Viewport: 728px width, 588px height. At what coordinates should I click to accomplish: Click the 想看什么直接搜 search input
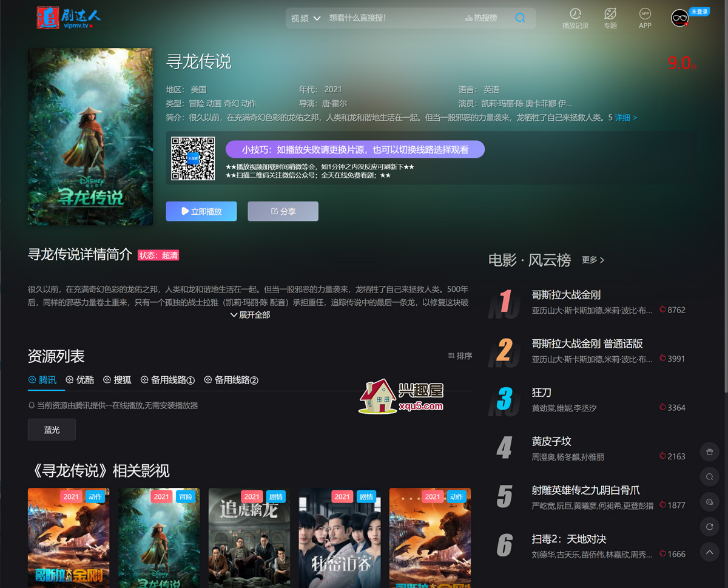pyautogui.click(x=391, y=18)
